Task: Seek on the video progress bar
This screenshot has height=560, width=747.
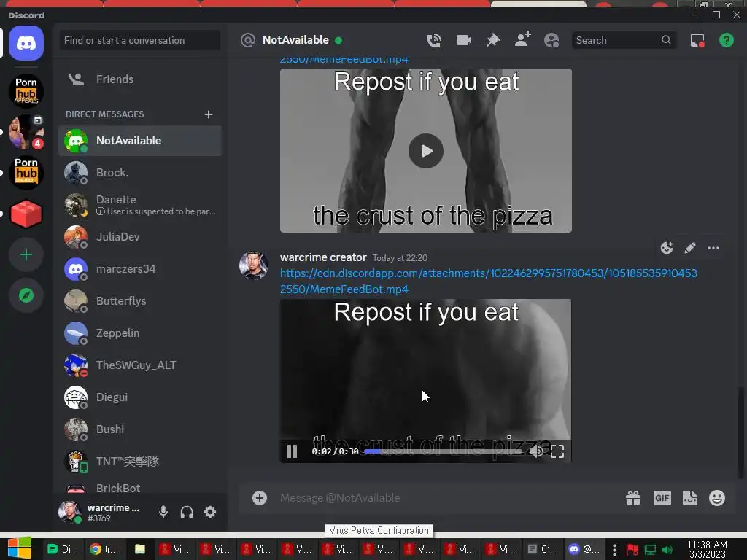Action: coord(445,451)
